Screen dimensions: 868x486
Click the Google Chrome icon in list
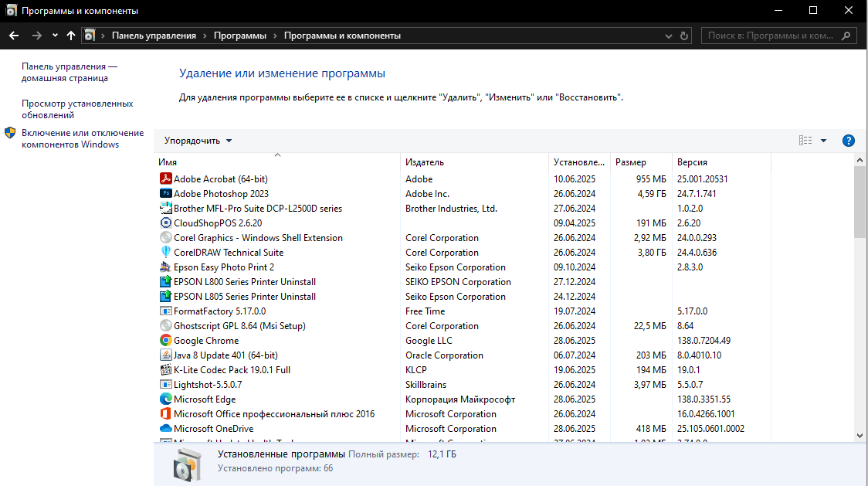click(165, 340)
